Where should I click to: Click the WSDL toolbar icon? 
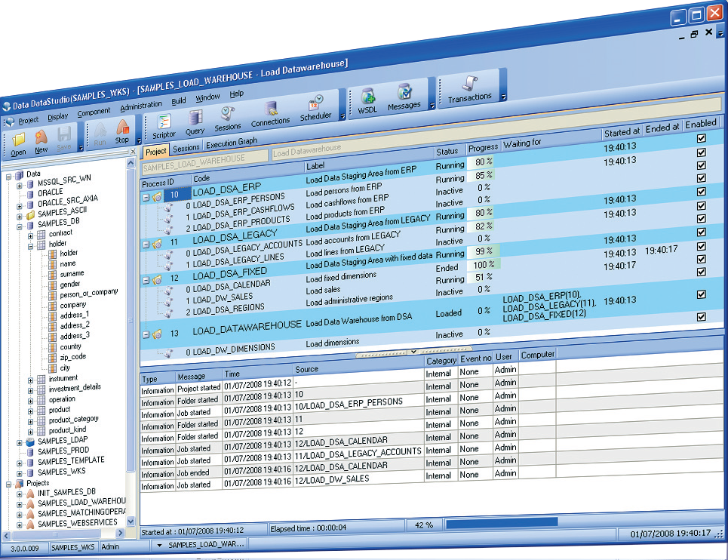click(x=368, y=100)
